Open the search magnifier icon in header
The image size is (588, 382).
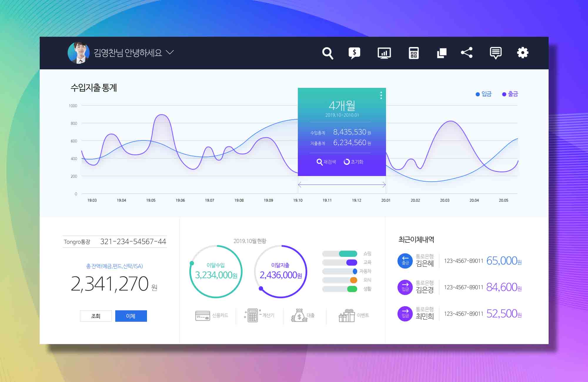click(328, 53)
